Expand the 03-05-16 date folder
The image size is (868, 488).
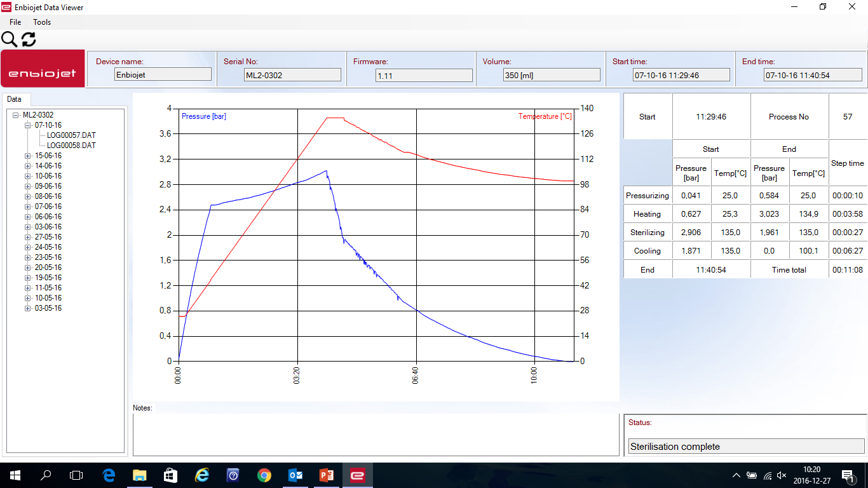point(28,308)
